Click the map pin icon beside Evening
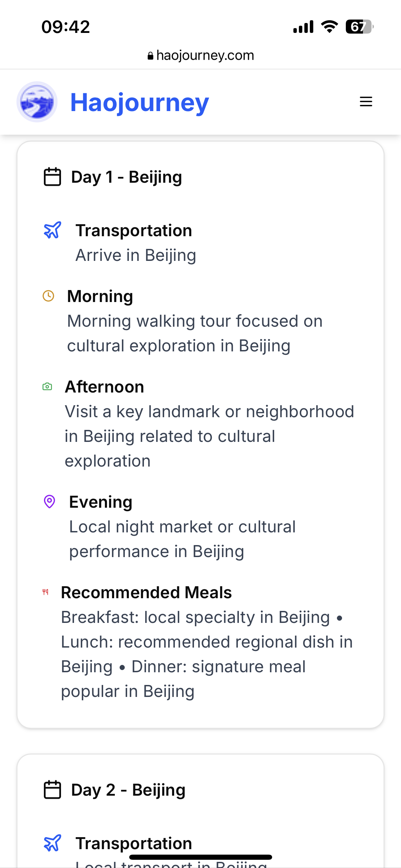Viewport: 401px width, 868px height. point(49,502)
